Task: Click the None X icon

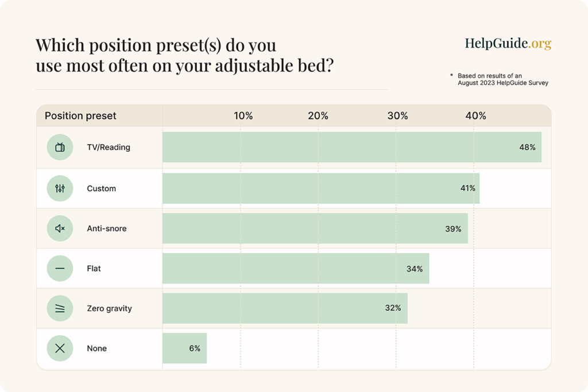Action: pos(60,348)
